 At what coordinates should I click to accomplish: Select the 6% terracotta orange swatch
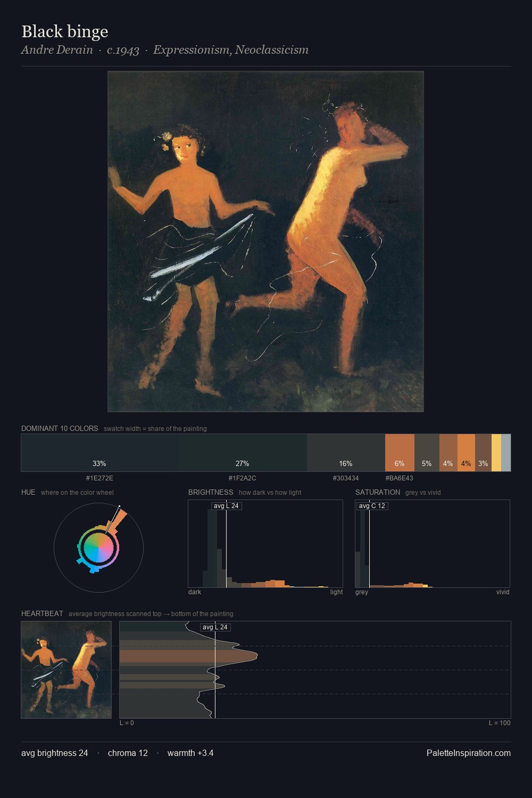(x=400, y=453)
